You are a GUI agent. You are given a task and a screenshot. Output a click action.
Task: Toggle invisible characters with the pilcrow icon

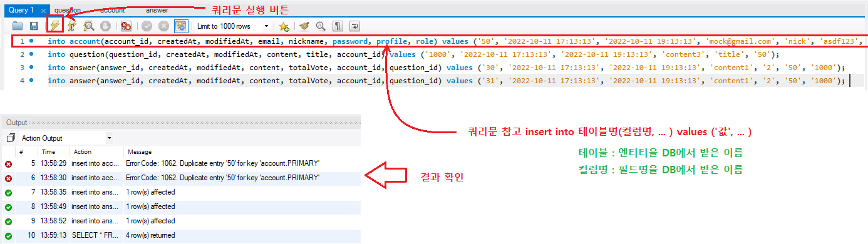(338, 26)
